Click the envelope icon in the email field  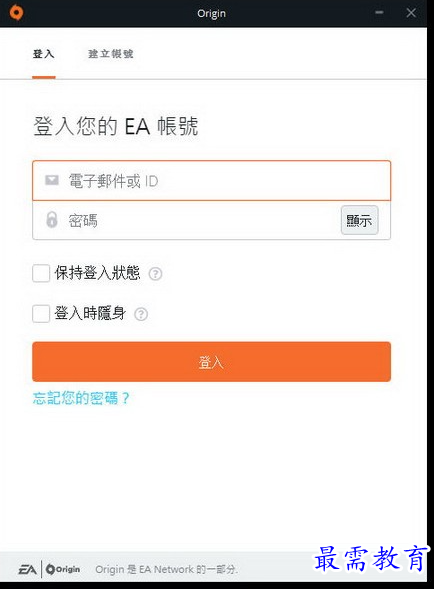click(52, 180)
